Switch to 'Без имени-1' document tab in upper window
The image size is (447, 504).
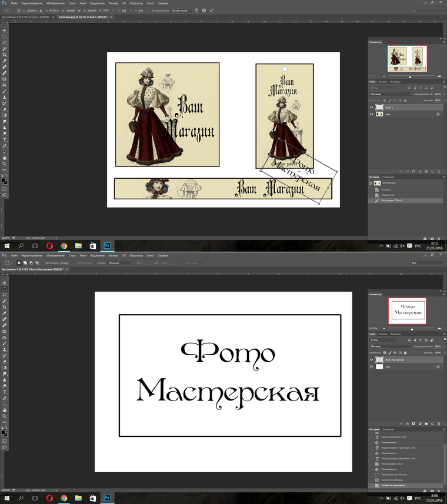point(26,17)
